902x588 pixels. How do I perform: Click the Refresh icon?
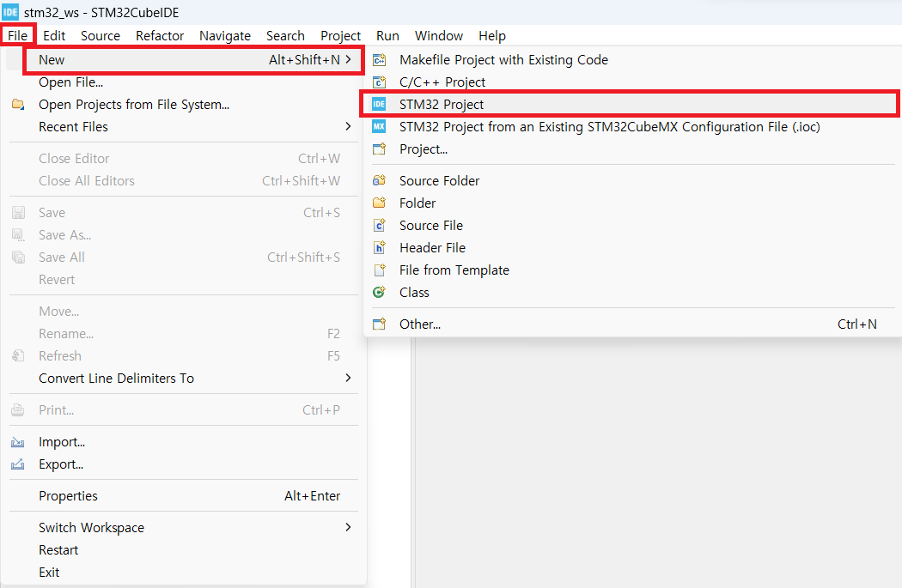18,355
